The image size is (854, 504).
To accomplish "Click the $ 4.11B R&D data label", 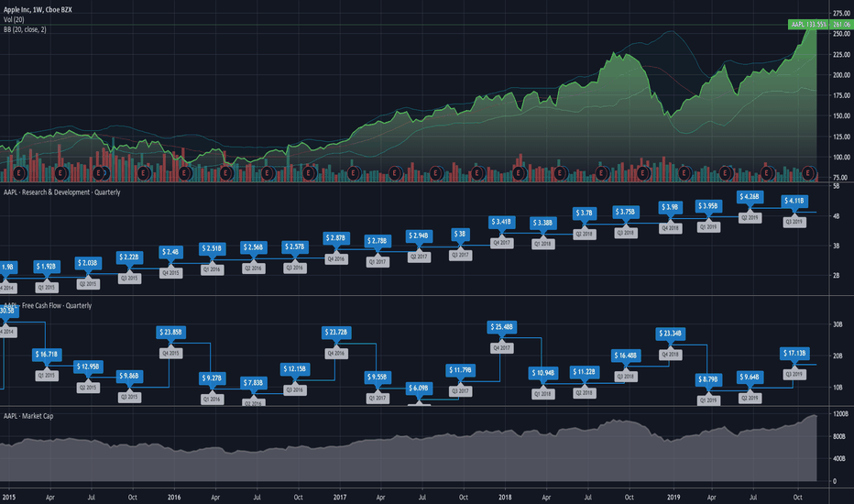I will coord(794,201).
